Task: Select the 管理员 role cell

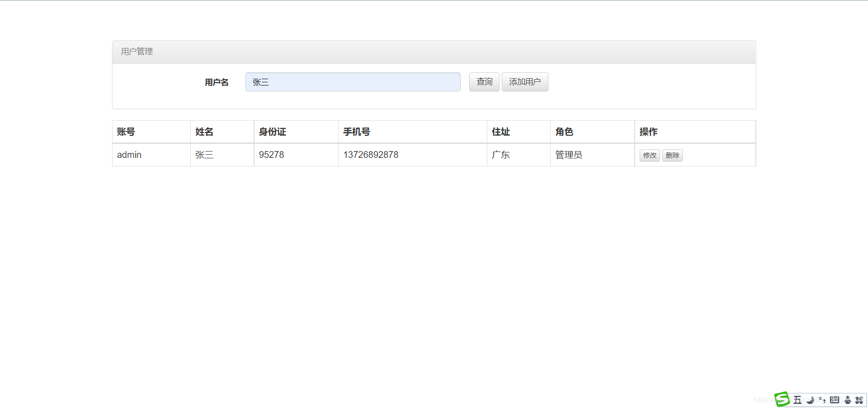Action: pyautogui.click(x=592, y=155)
